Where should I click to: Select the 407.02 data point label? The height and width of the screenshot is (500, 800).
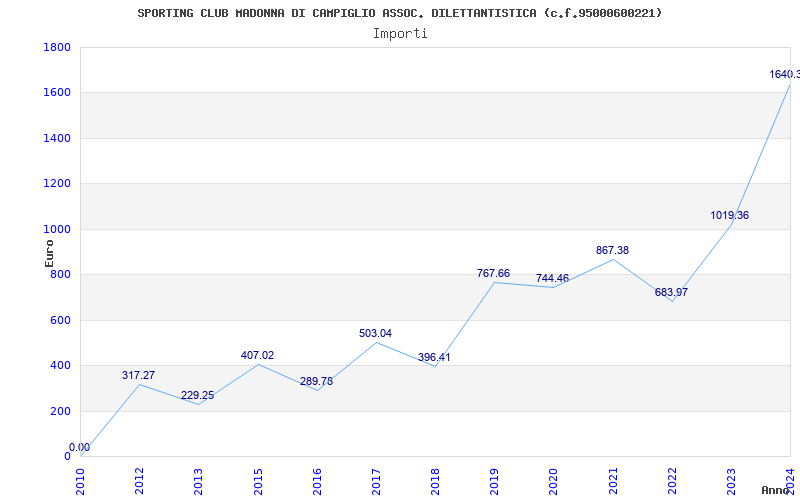[257, 355]
